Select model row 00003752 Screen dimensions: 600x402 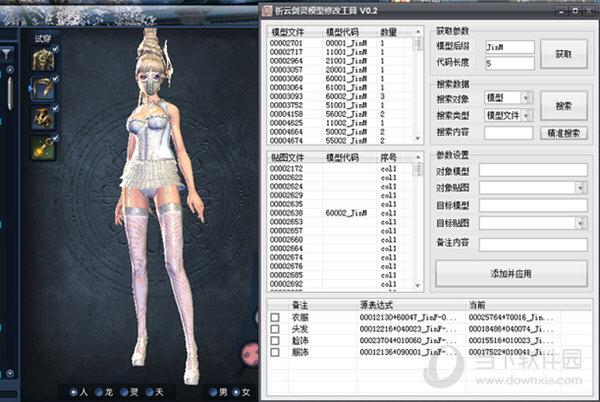pos(341,105)
